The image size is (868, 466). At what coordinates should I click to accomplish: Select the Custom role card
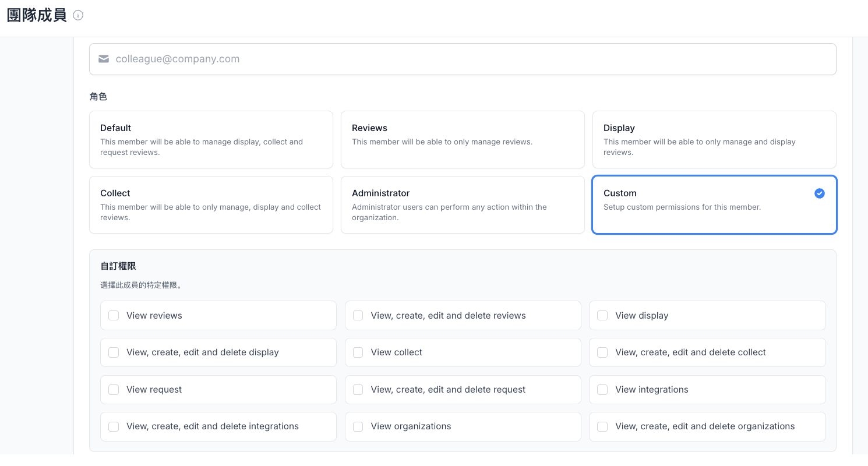tap(714, 205)
